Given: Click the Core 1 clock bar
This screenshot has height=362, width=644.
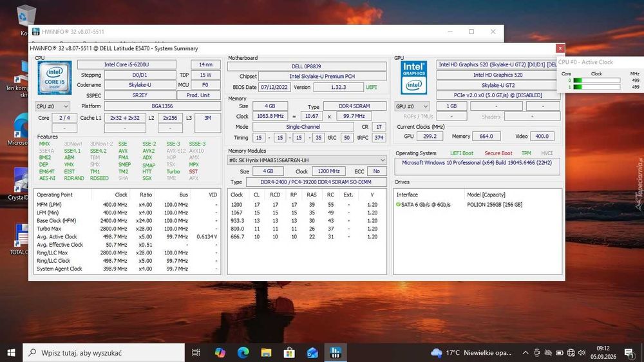Looking at the screenshot, I should (x=597, y=87).
